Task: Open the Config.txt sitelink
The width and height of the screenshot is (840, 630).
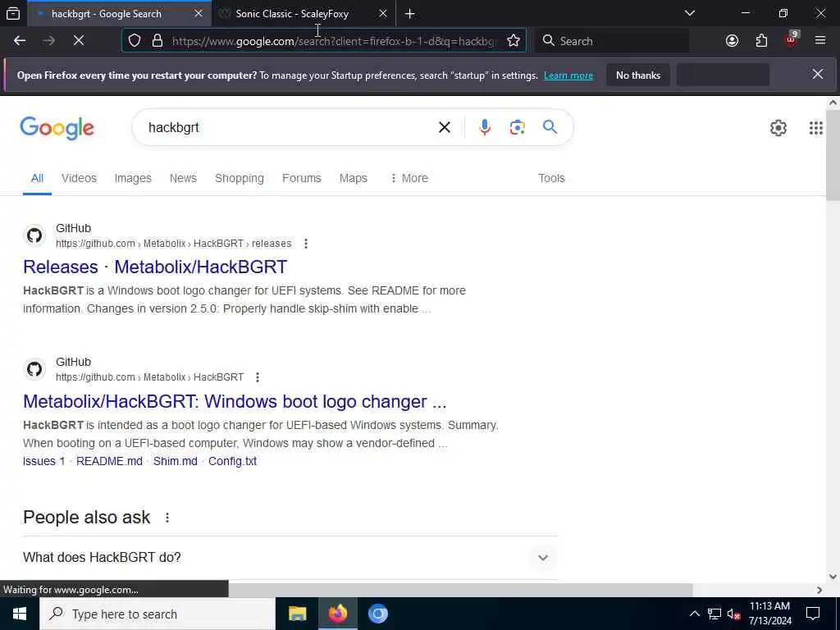Action: click(232, 461)
